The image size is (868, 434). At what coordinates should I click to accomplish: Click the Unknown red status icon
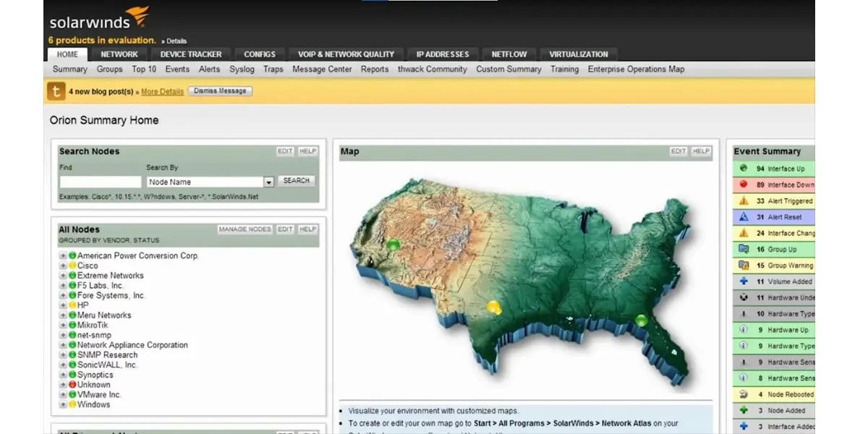pos(72,385)
